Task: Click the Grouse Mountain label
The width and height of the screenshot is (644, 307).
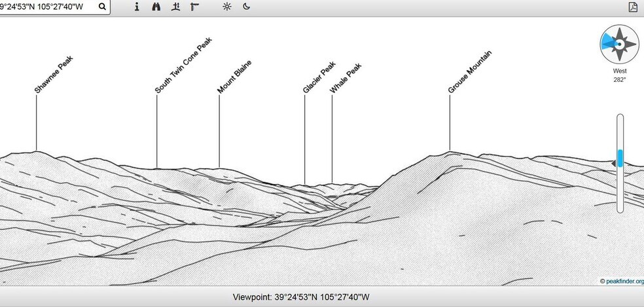Action: point(469,72)
